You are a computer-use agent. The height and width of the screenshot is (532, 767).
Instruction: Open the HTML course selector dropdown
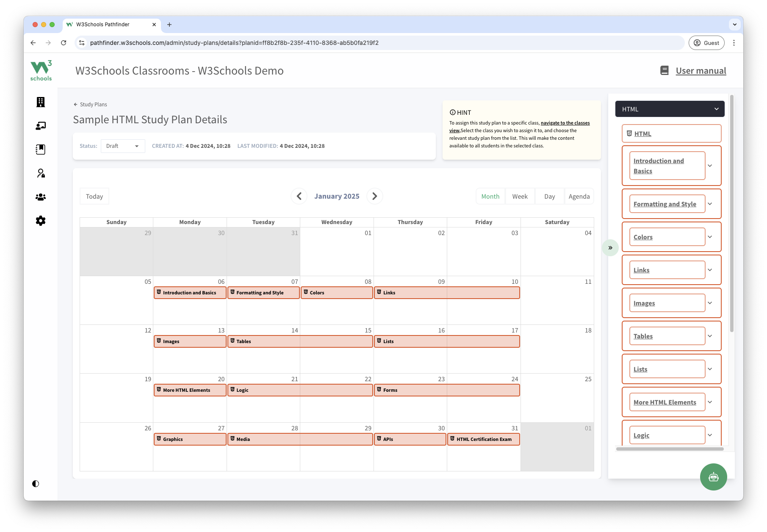coord(670,109)
